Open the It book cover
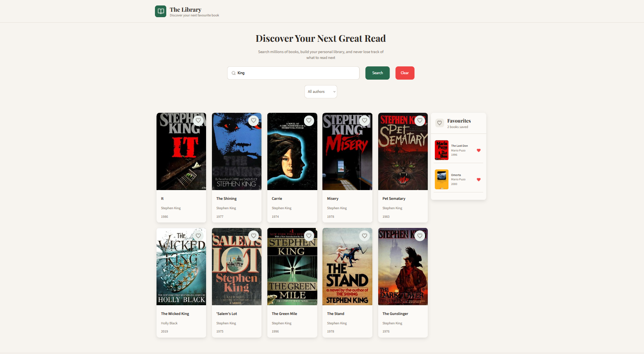 [181, 151]
